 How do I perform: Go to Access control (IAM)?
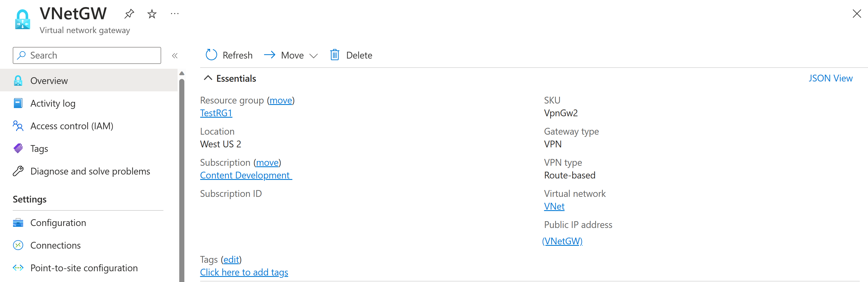click(x=72, y=126)
